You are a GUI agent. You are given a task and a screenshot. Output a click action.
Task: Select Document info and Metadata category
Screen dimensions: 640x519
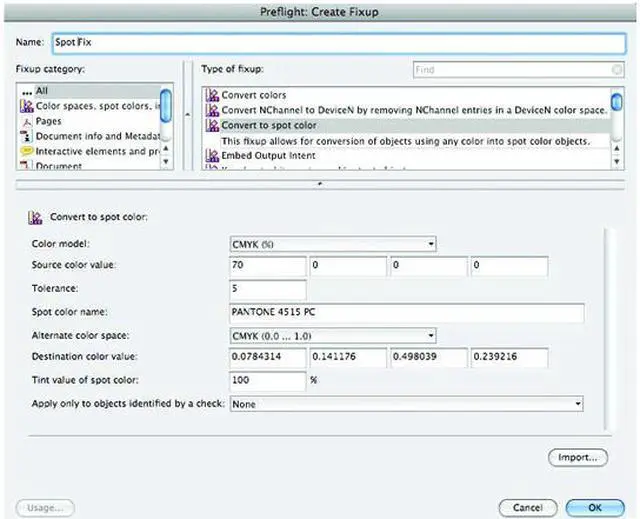tap(89, 136)
